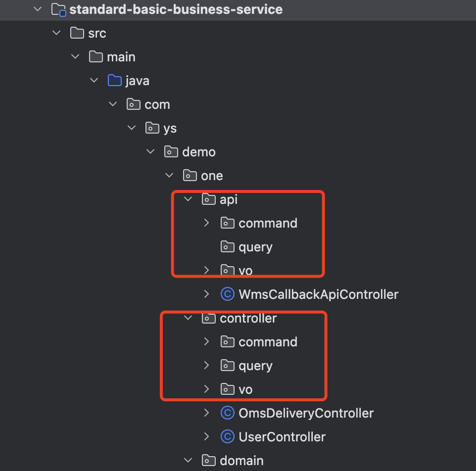The width and height of the screenshot is (476, 471).
Task: Click the controller package icon
Action: (209, 318)
